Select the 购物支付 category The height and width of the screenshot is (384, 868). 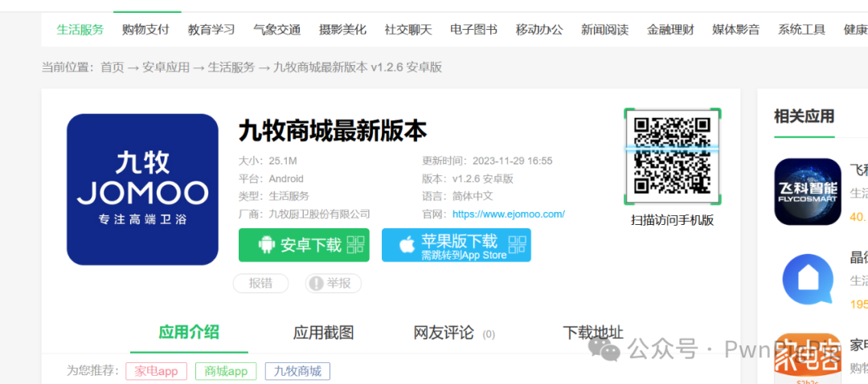(x=145, y=30)
